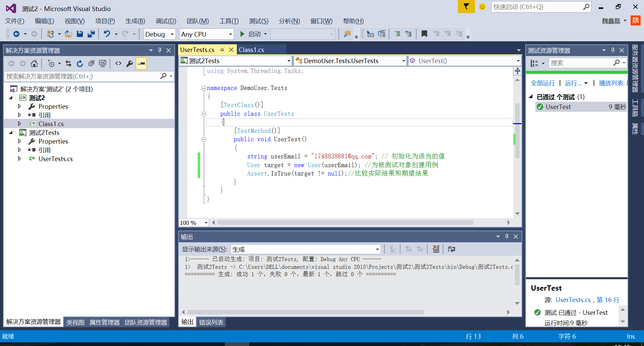This screenshot has width=644, height=346.
Task: Toggle auto-hide pin on Output panel
Action: coord(507,237)
